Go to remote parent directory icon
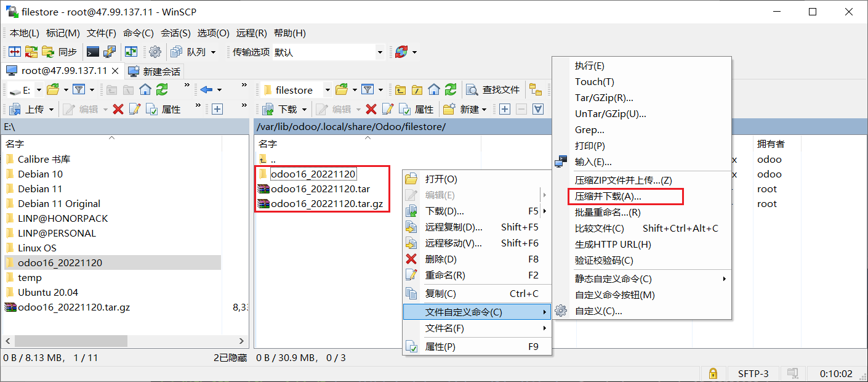 pyautogui.click(x=401, y=90)
